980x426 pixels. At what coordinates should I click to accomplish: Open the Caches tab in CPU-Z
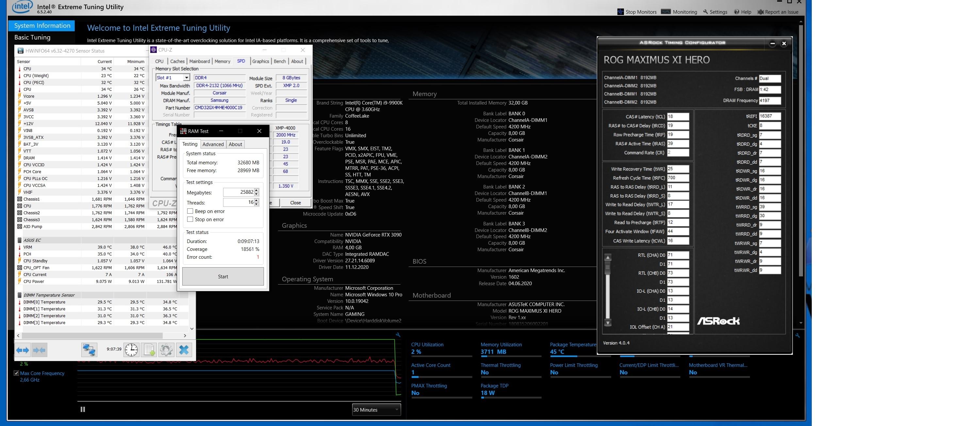(177, 61)
